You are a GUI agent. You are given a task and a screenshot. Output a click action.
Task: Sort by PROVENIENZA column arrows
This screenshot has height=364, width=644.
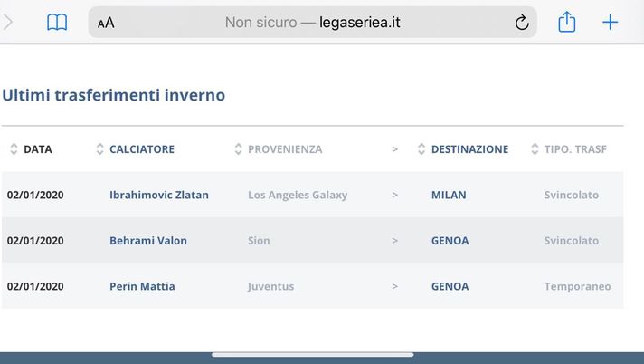[x=239, y=149]
